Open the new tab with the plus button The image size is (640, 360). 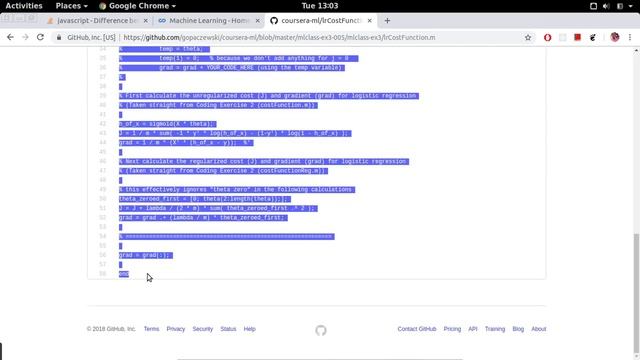(x=387, y=20)
